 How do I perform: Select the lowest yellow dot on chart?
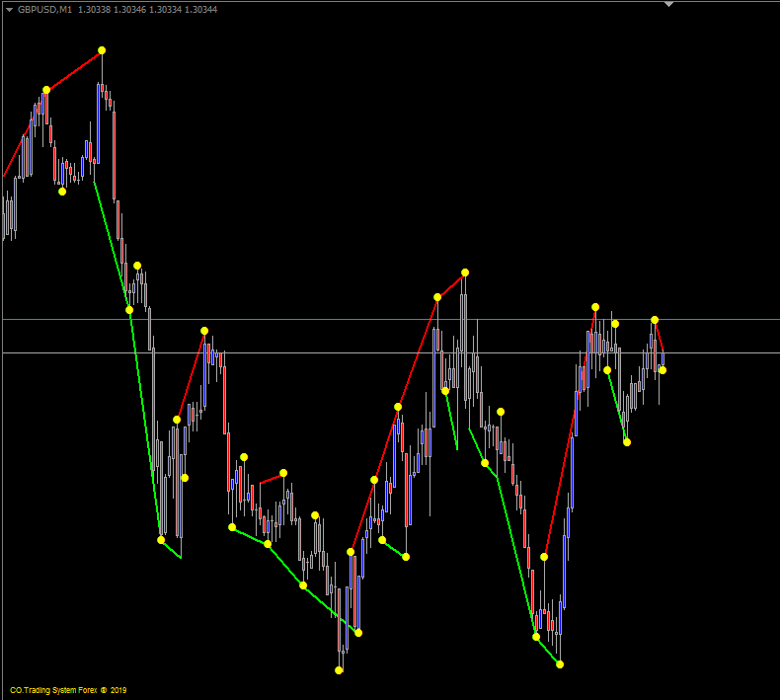[x=339, y=670]
